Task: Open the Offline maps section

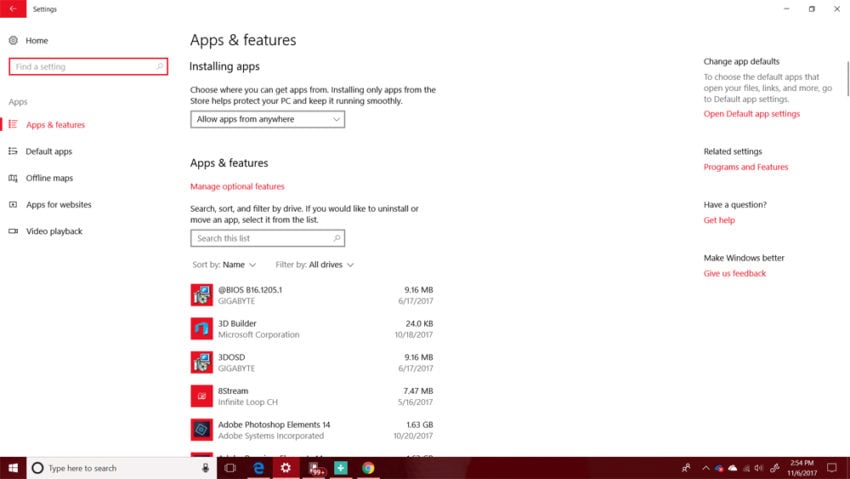Action: tap(49, 178)
